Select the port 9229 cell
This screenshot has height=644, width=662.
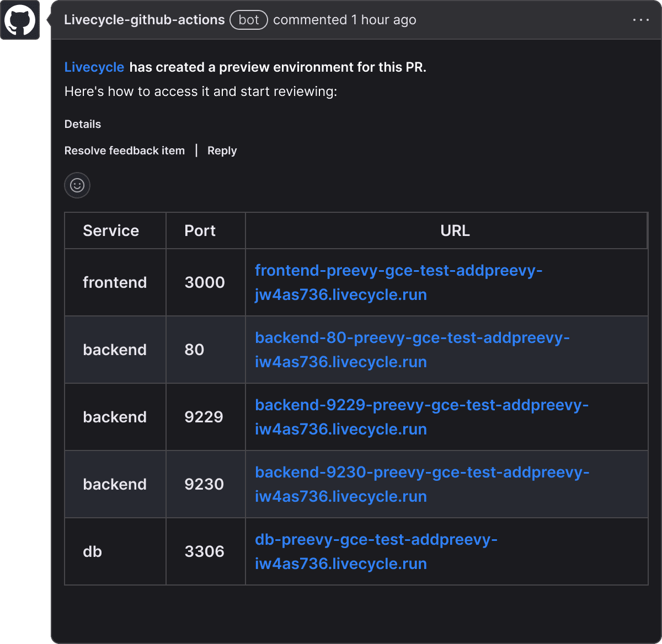click(205, 417)
